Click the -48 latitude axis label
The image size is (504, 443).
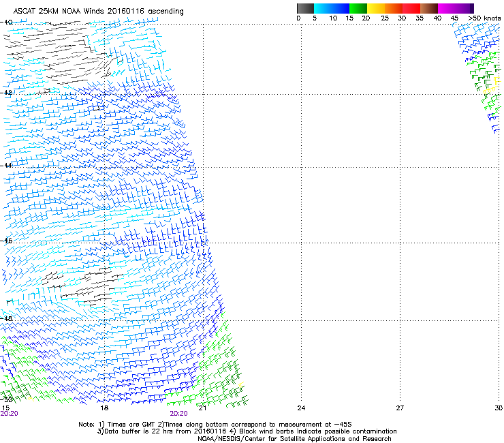[x=6, y=318]
